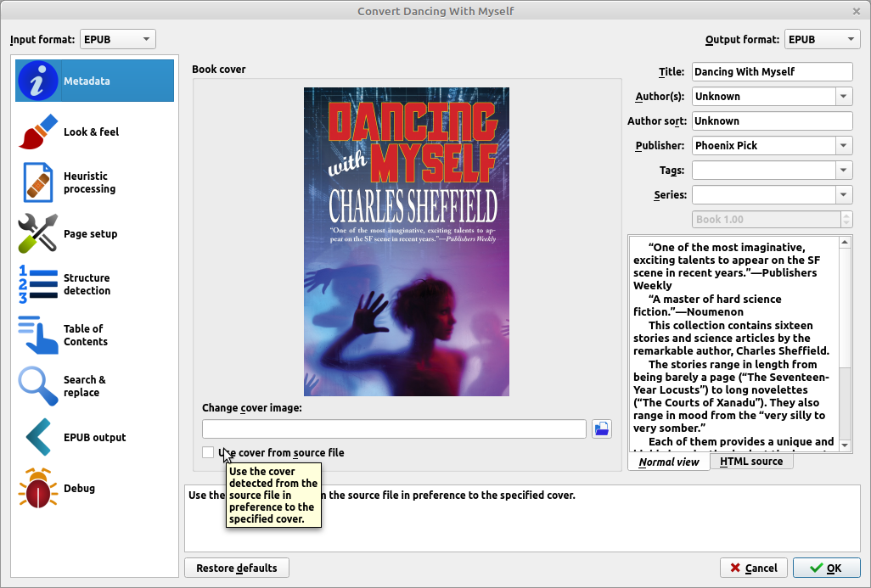Click the Change cover image path field
The height and width of the screenshot is (588, 871).
point(394,428)
